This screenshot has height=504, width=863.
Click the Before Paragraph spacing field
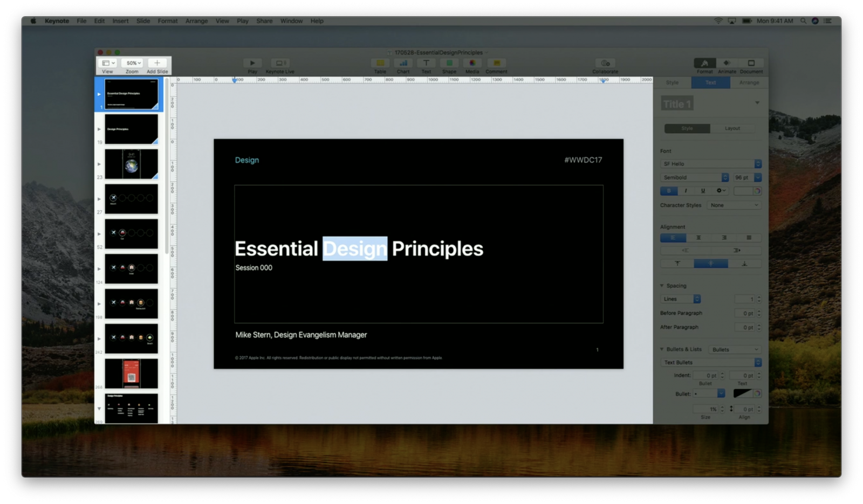(x=745, y=313)
